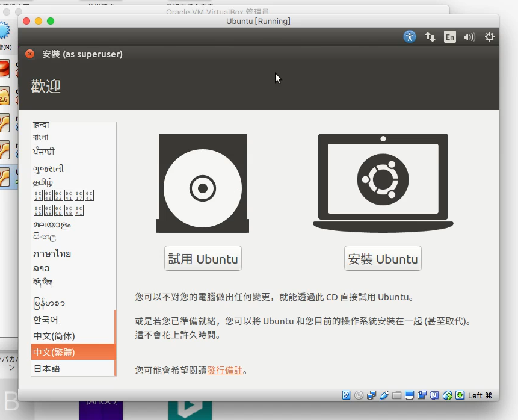
Task: Click the 試用 Ubuntu button
Action: click(x=203, y=258)
